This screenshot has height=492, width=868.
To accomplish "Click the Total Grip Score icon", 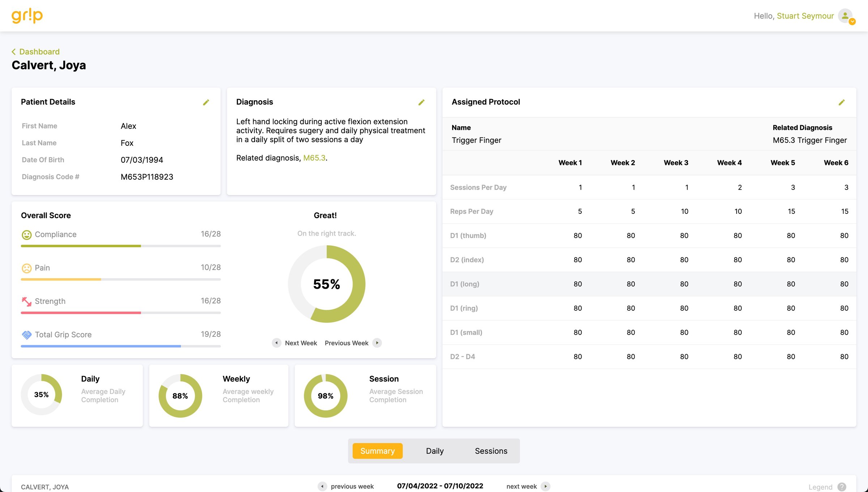I will tap(26, 335).
